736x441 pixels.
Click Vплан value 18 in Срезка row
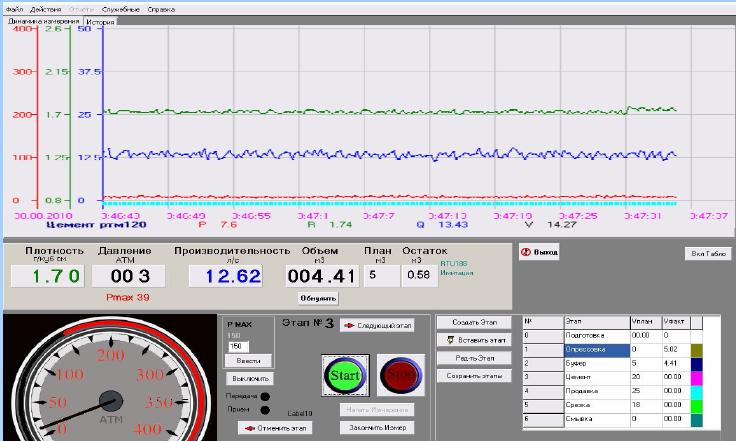(646, 405)
